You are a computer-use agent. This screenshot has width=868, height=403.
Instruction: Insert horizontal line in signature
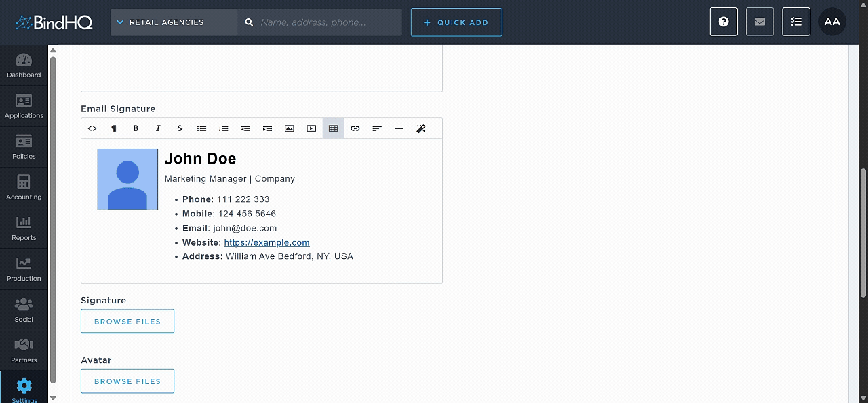[x=399, y=128]
